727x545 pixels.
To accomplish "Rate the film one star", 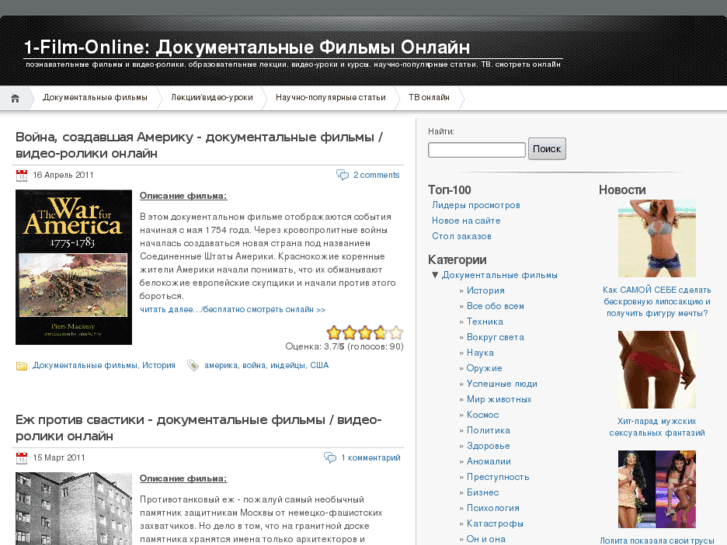I will 334,333.
